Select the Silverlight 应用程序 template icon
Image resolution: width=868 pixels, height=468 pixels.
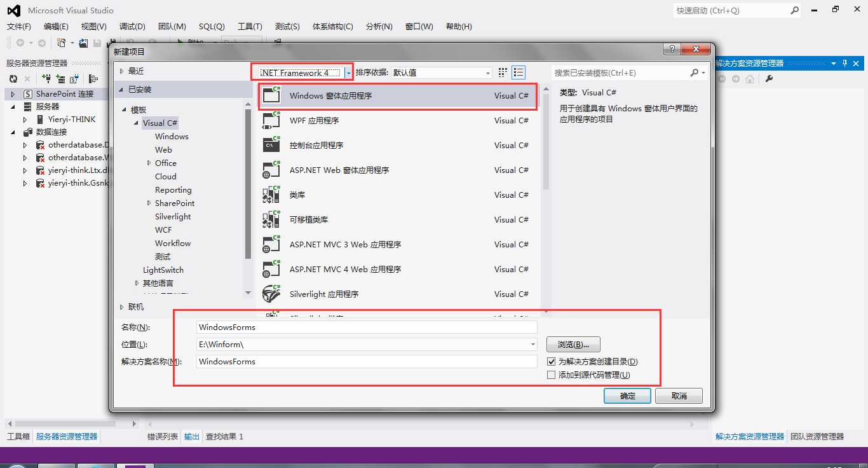pyautogui.click(x=272, y=294)
